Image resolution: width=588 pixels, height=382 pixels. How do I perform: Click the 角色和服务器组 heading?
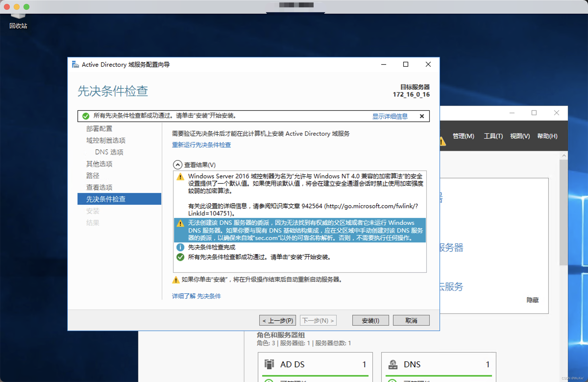281,335
